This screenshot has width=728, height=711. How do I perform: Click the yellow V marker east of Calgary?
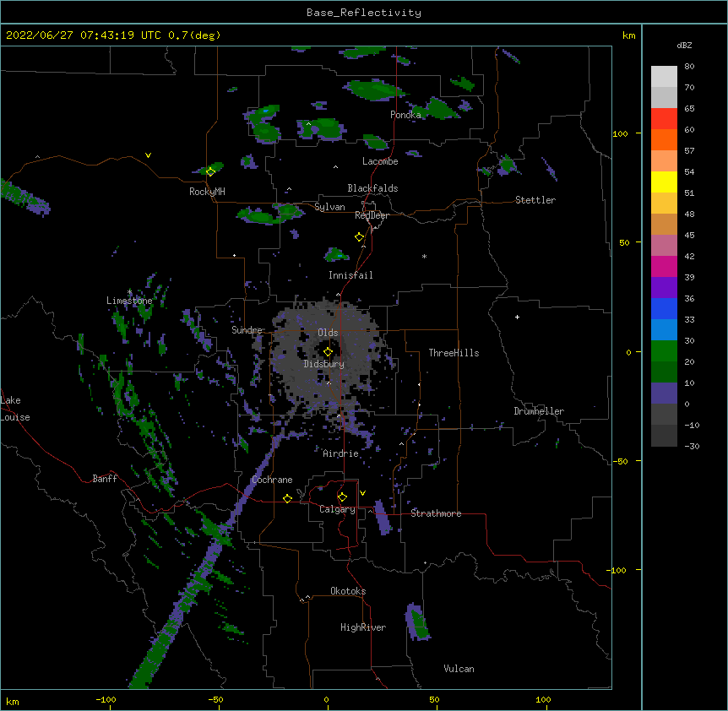click(362, 493)
